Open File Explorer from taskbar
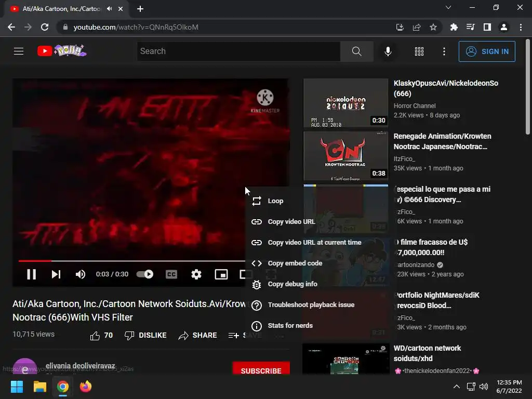The height and width of the screenshot is (399, 532). [39, 387]
